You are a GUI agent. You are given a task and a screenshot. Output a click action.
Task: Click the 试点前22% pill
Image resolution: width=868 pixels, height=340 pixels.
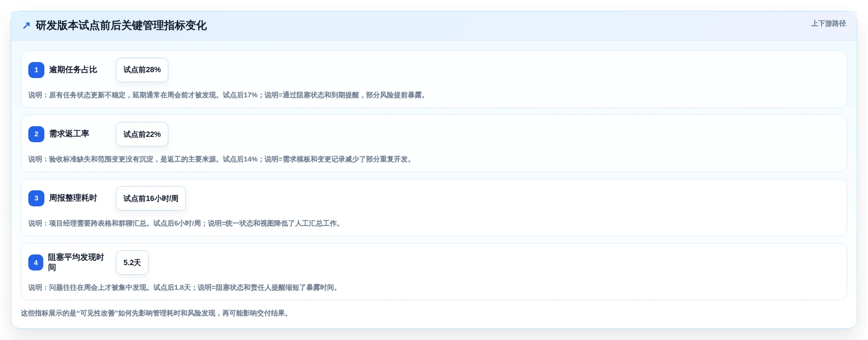click(142, 134)
